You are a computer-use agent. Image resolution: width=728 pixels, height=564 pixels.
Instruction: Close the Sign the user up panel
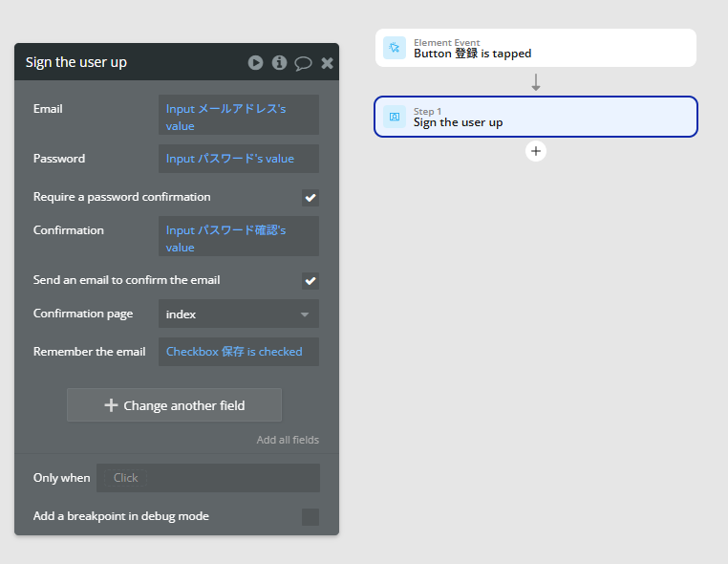pos(328,63)
